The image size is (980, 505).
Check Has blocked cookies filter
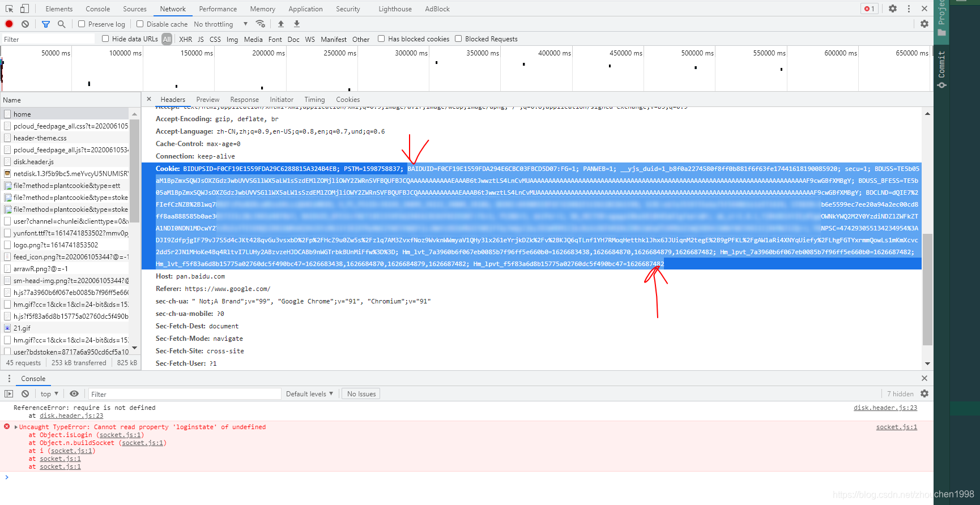[381, 38]
